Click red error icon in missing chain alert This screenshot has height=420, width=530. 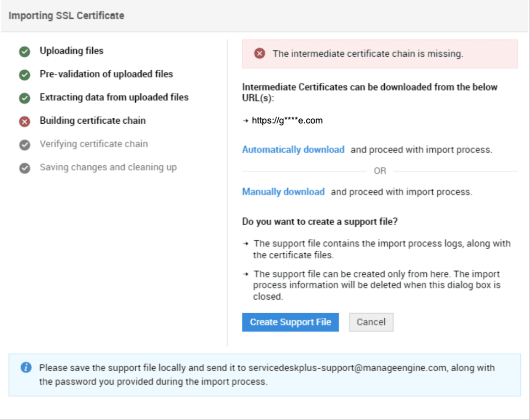[260, 54]
